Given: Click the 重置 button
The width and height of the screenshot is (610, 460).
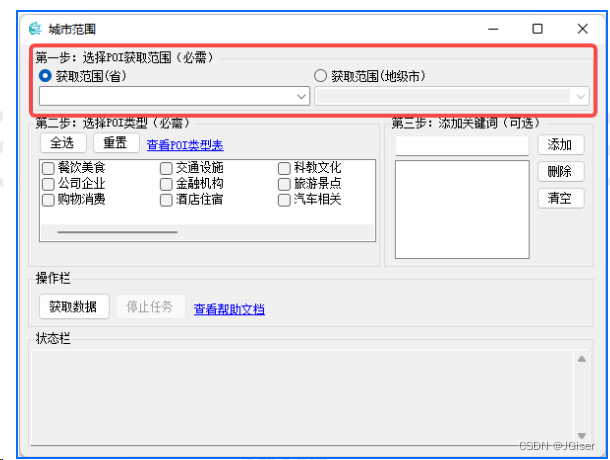Looking at the screenshot, I should coord(116,143).
